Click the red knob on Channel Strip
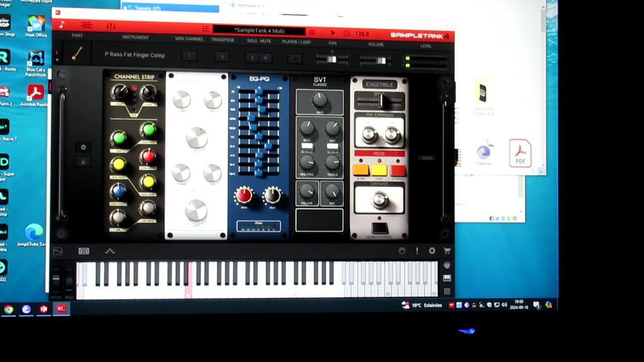The width and height of the screenshot is (644, 362). click(x=148, y=156)
